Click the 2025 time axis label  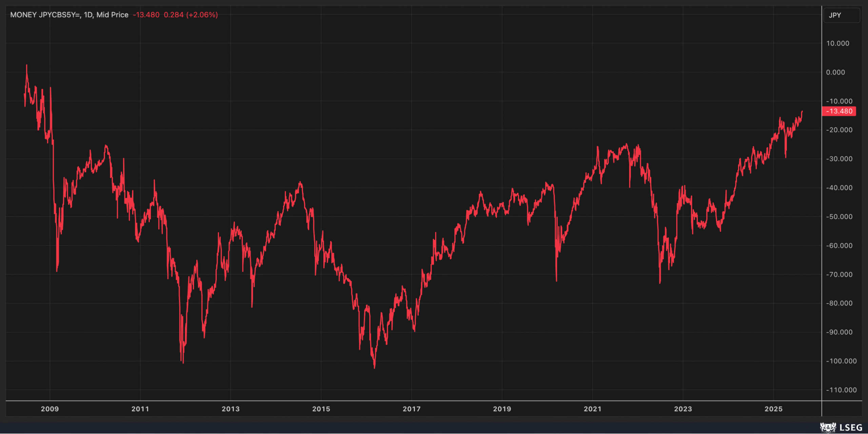click(x=773, y=409)
